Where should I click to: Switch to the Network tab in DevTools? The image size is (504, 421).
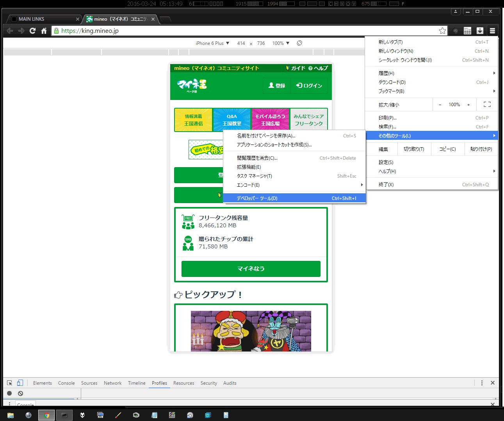[112, 383]
